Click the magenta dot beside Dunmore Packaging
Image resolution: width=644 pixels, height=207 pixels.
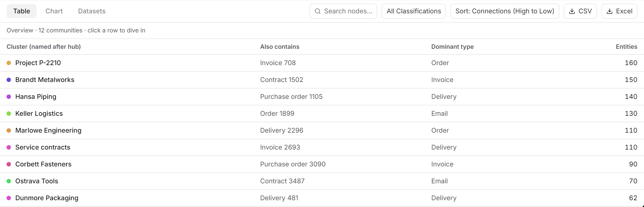point(9,198)
